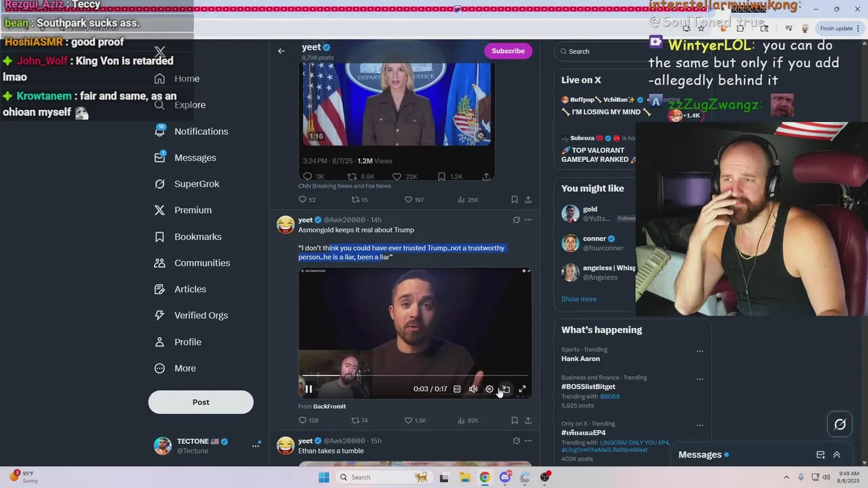868x488 pixels.
Task: Compose a new message in Messages drawer
Action: point(821,455)
